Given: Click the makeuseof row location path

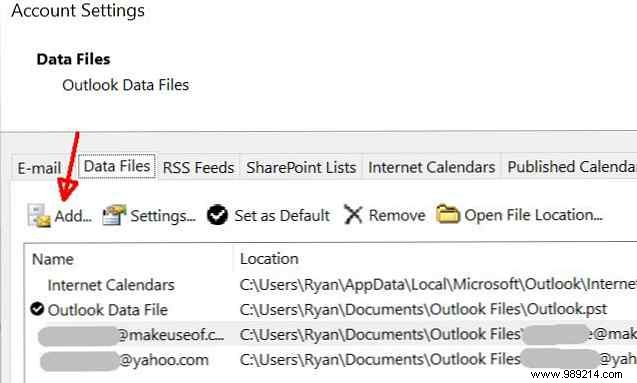Looking at the screenshot, I should (x=438, y=334).
